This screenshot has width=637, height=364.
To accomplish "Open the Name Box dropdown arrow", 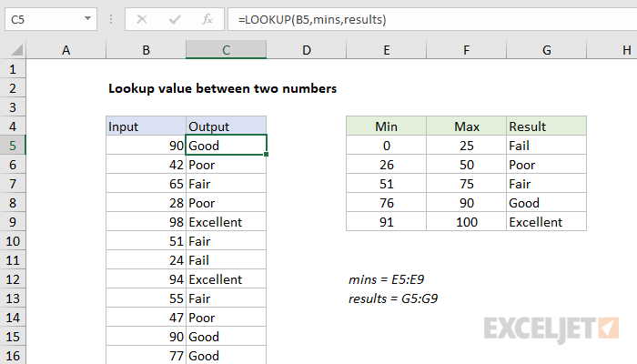I will pos(87,19).
